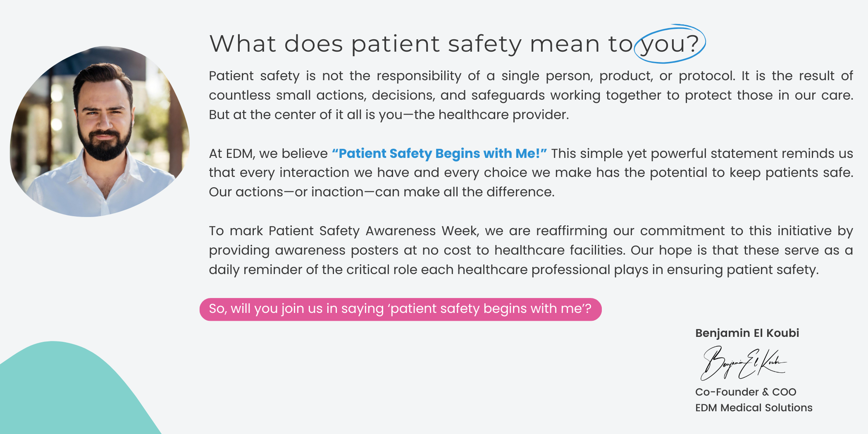Screen dimensions: 868x434
Task: Click the circled word 'you?' in the headline
Action: [x=670, y=44]
